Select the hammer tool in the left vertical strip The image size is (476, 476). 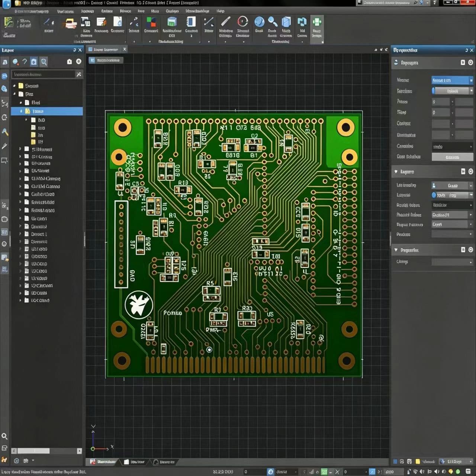(x=5, y=132)
